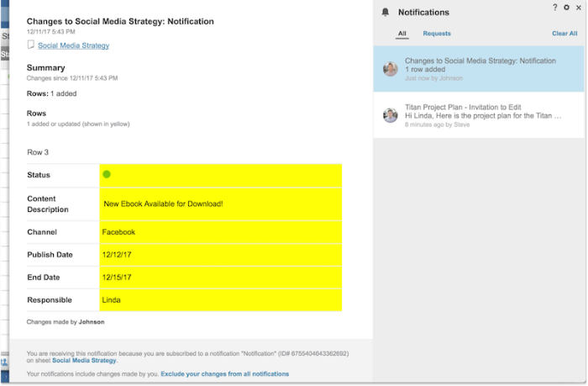588x386 pixels.
Task: Open the Social Media Strategy sheet link
Action: point(74,45)
